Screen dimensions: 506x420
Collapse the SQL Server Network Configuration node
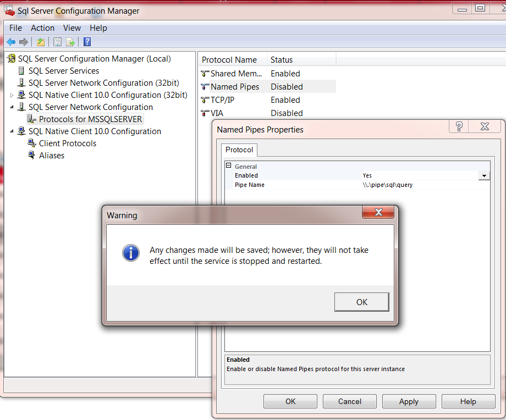(12, 107)
